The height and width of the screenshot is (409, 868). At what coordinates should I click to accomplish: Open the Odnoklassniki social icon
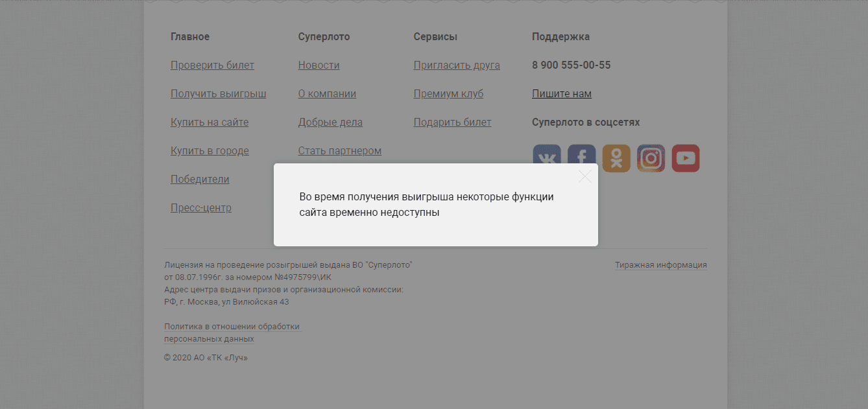coord(616,158)
